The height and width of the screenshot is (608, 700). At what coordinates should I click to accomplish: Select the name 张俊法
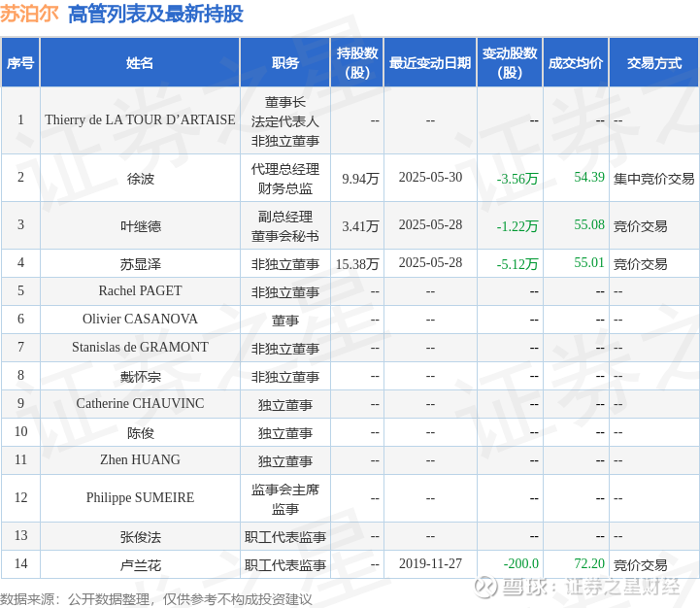coord(140,536)
